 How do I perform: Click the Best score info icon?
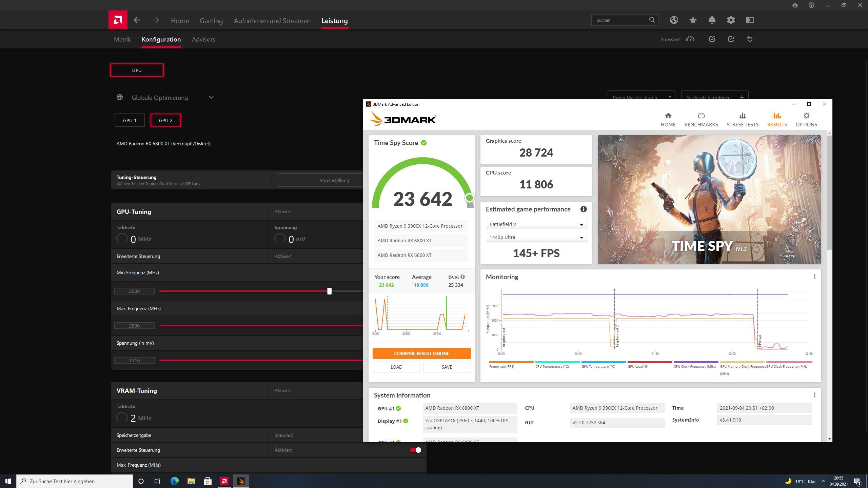[x=462, y=277]
